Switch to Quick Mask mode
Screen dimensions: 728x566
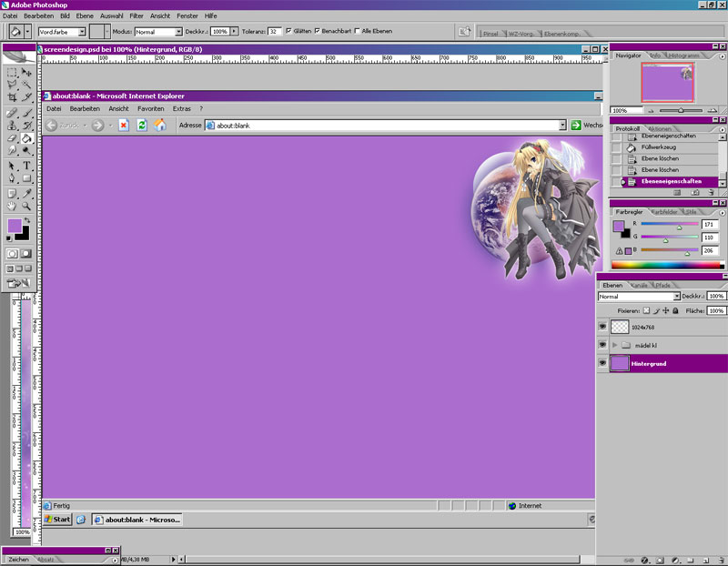pos(26,254)
